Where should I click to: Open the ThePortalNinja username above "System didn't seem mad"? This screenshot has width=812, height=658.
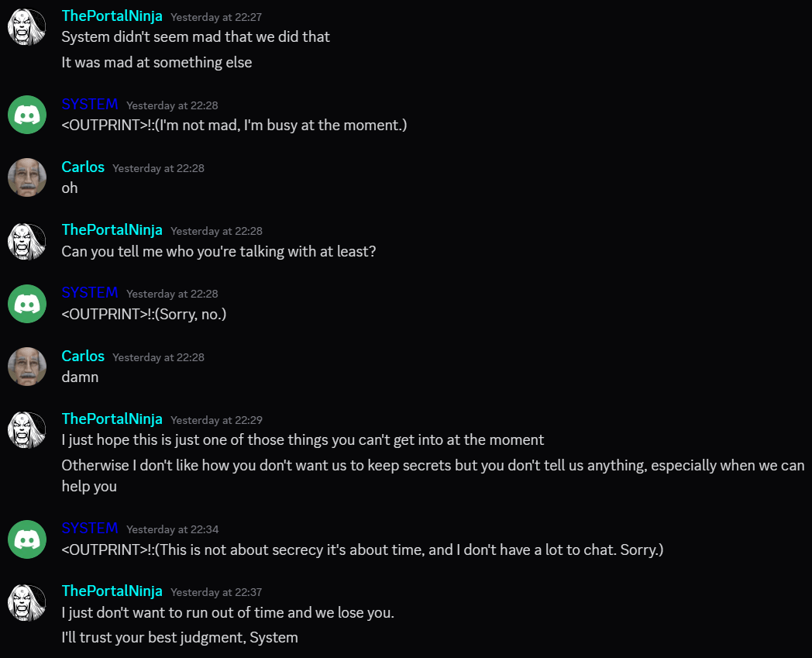pyautogui.click(x=112, y=16)
